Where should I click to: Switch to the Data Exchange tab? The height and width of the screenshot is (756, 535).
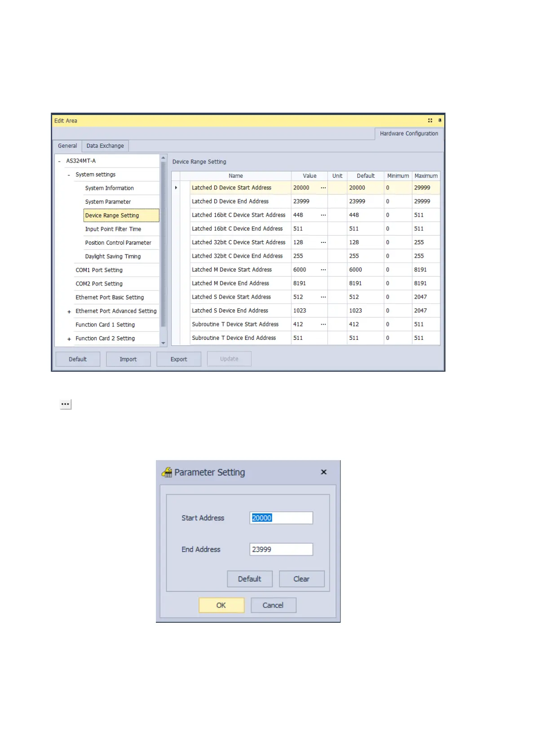(105, 146)
